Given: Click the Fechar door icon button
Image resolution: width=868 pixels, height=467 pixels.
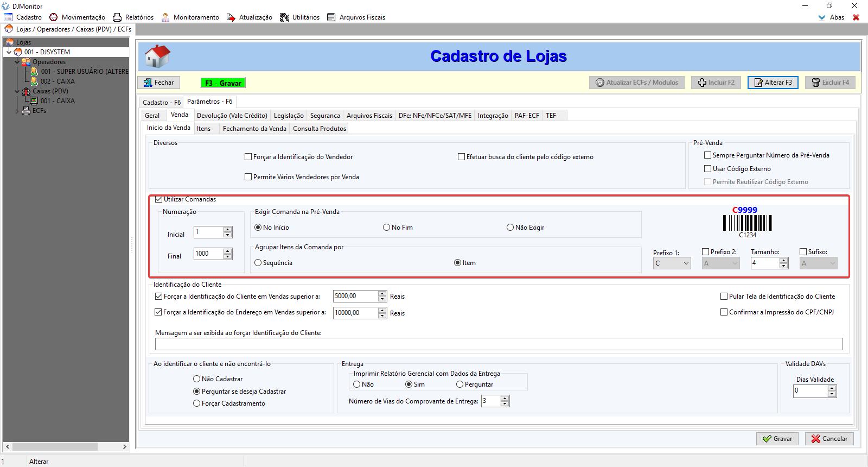Looking at the screenshot, I should pos(148,83).
